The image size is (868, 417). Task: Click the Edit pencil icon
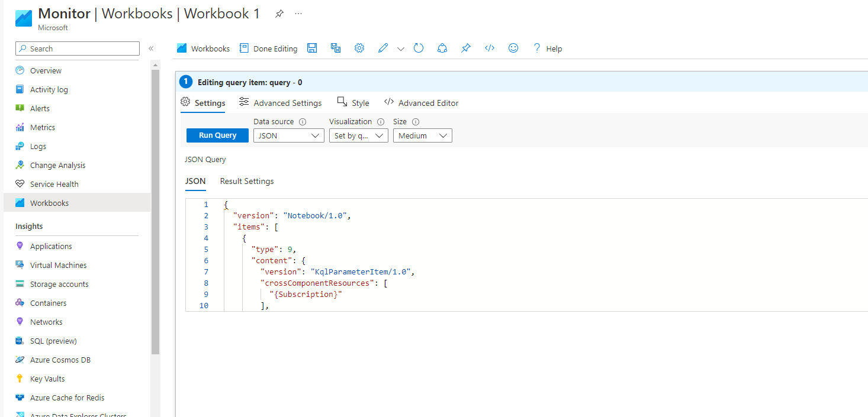point(383,49)
